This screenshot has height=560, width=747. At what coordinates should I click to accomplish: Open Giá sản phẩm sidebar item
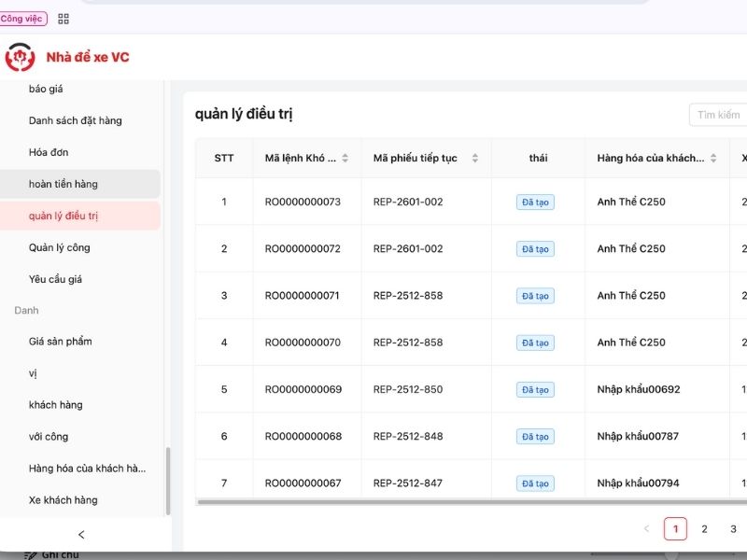60,342
